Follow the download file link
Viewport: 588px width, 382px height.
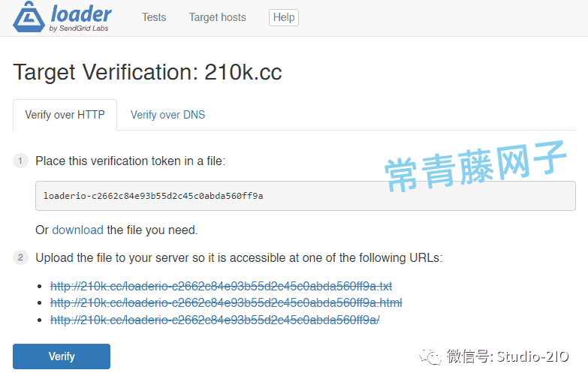tap(77, 230)
